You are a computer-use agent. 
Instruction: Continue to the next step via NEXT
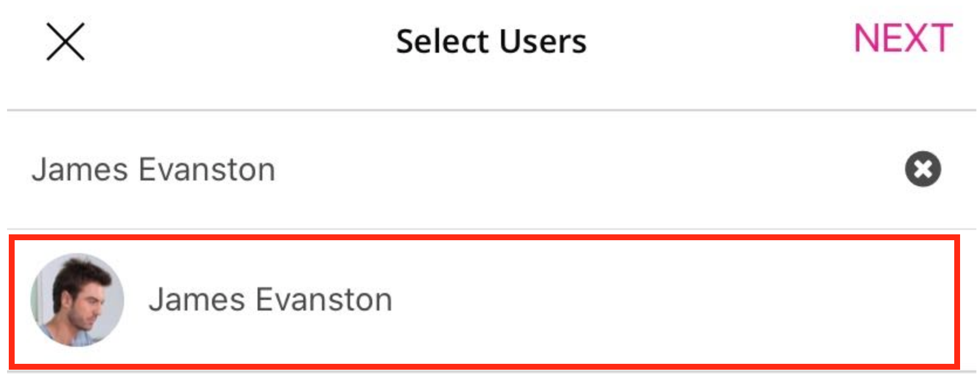pos(903,39)
